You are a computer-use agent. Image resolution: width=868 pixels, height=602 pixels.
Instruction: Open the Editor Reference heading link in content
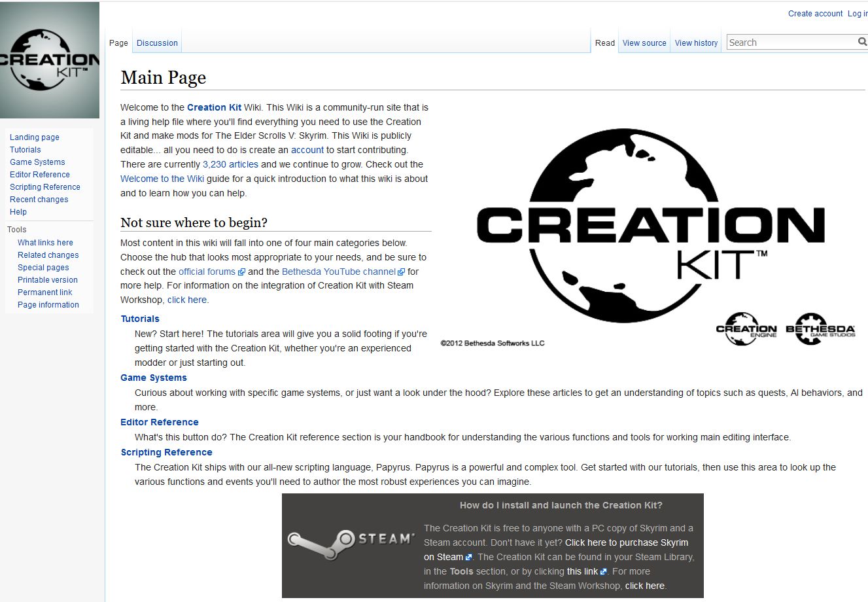pyautogui.click(x=160, y=422)
